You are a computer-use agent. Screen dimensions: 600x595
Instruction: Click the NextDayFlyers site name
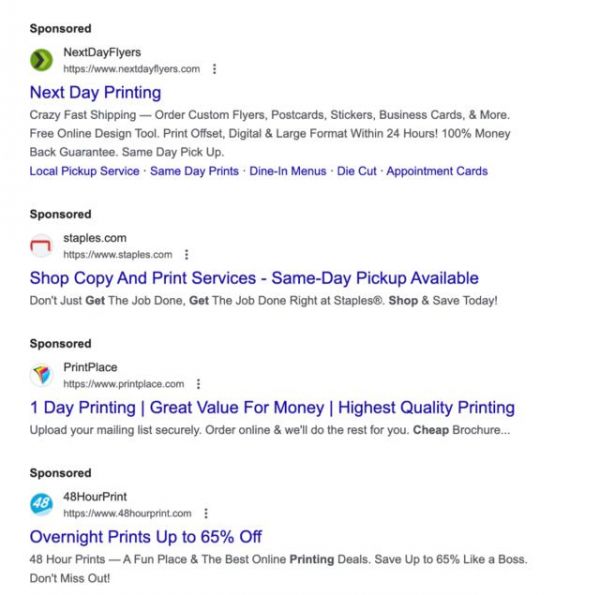(x=102, y=52)
